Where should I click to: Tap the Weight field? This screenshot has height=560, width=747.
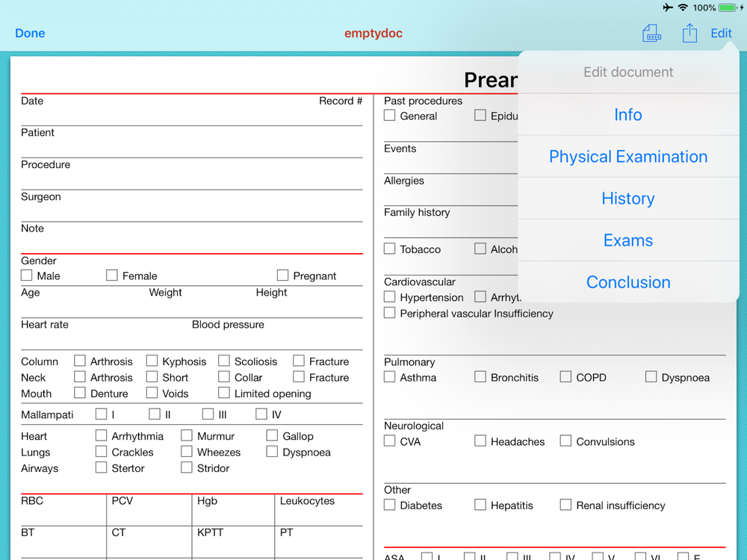coord(202,302)
